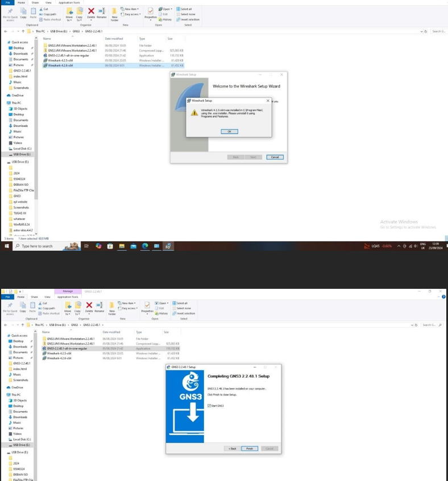The image size is (448, 481).
Task: Close the Wireshark Setup warning message box
Action: click(268, 101)
